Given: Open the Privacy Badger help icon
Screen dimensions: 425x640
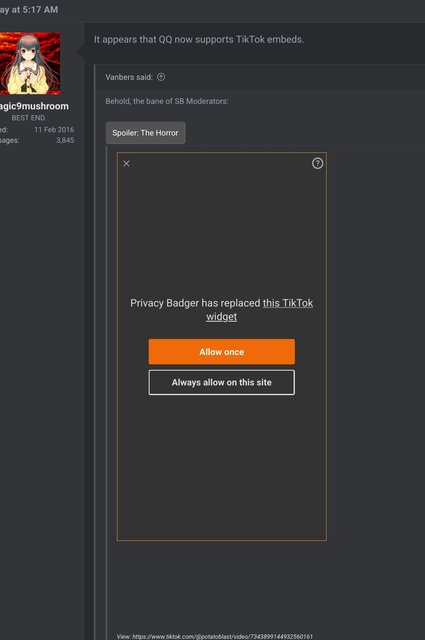Looking at the screenshot, I should (317, 163).
